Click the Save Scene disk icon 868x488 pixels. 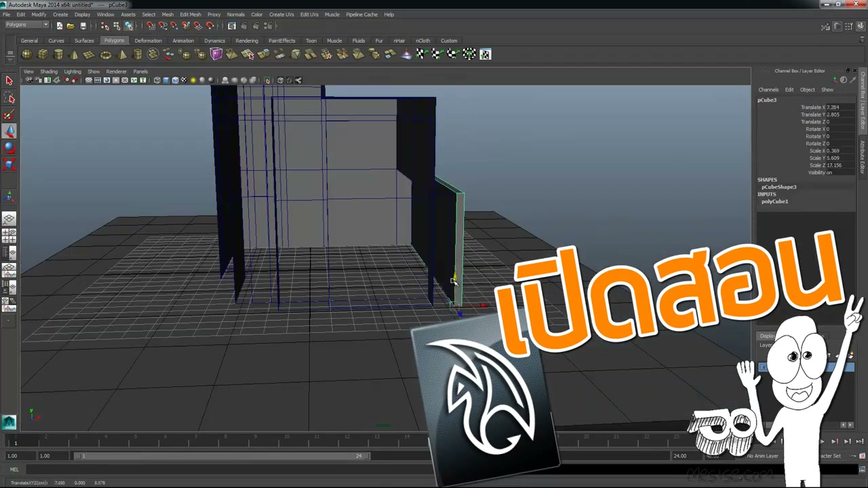click(83, 26)
